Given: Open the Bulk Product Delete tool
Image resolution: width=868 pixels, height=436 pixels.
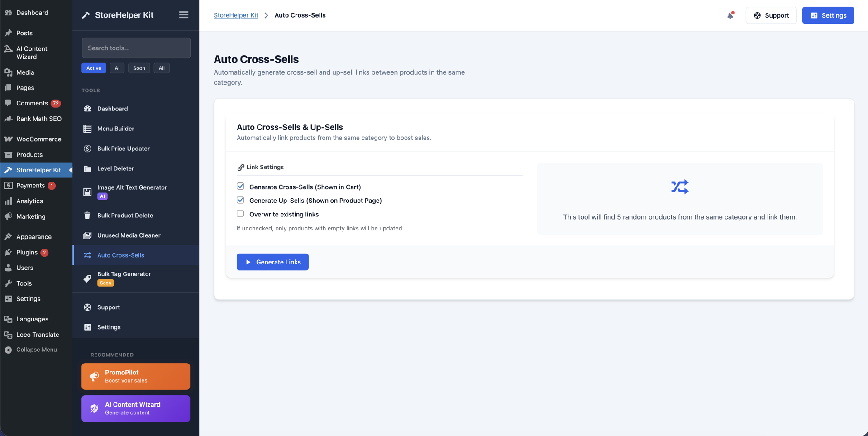Looking at the screenshot, I should (x=125, y=216).
